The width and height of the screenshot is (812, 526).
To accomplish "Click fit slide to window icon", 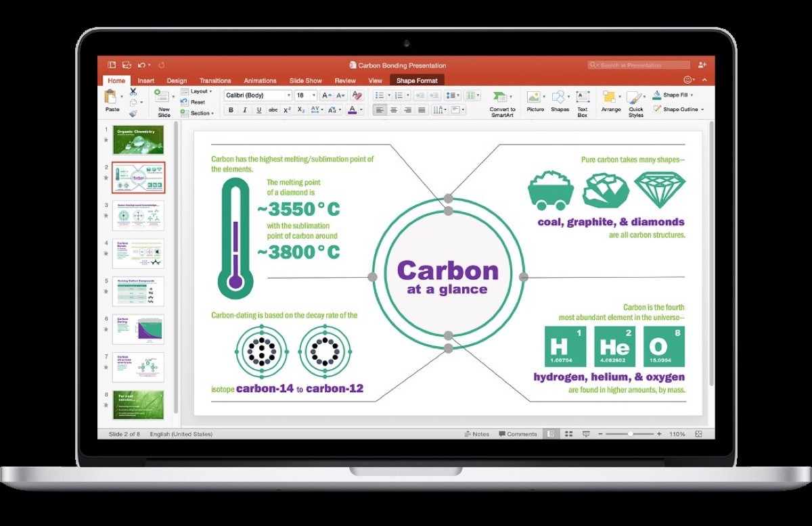I will point(698,434).
